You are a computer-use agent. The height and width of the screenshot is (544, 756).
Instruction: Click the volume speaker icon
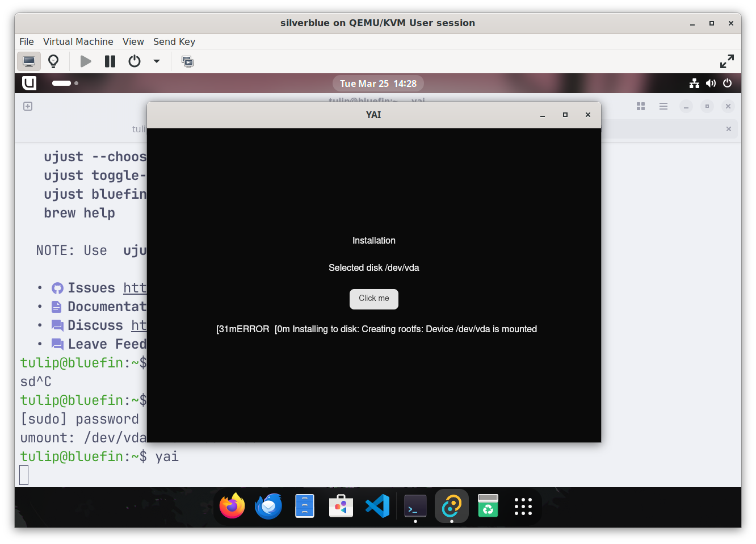click(711, 83)
